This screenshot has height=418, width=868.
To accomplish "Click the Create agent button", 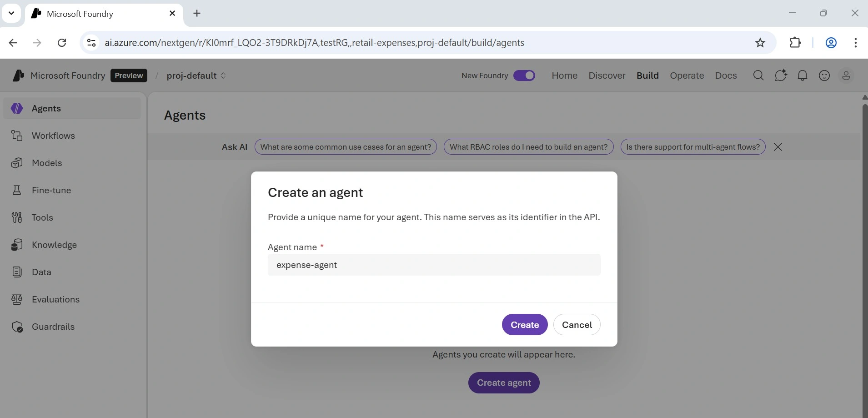I will pos(504,383).
